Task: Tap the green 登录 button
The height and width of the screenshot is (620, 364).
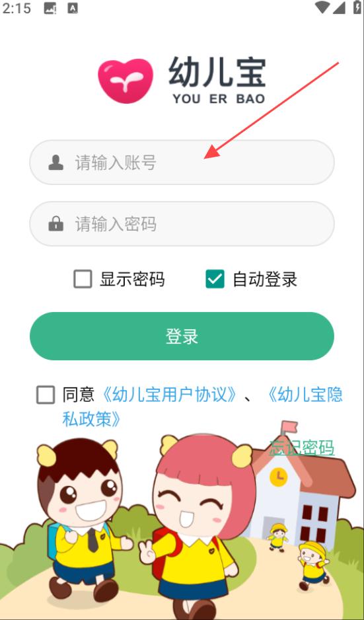Action: tap(182, 336)
